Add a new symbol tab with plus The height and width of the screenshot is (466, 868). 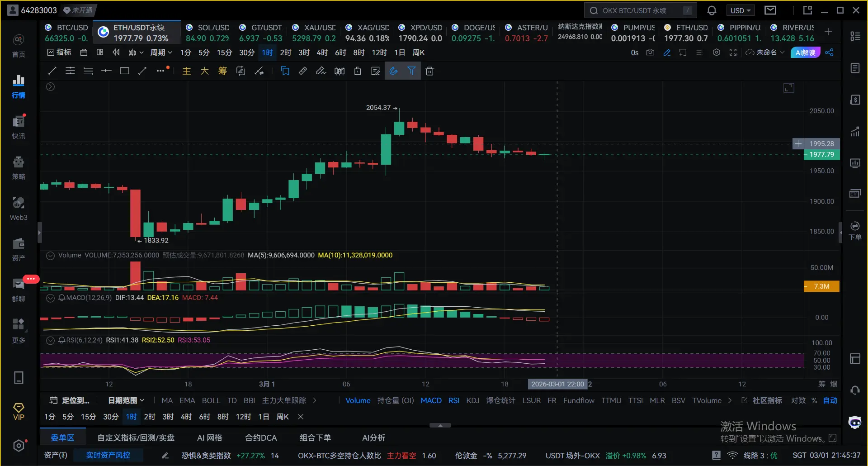828,32
